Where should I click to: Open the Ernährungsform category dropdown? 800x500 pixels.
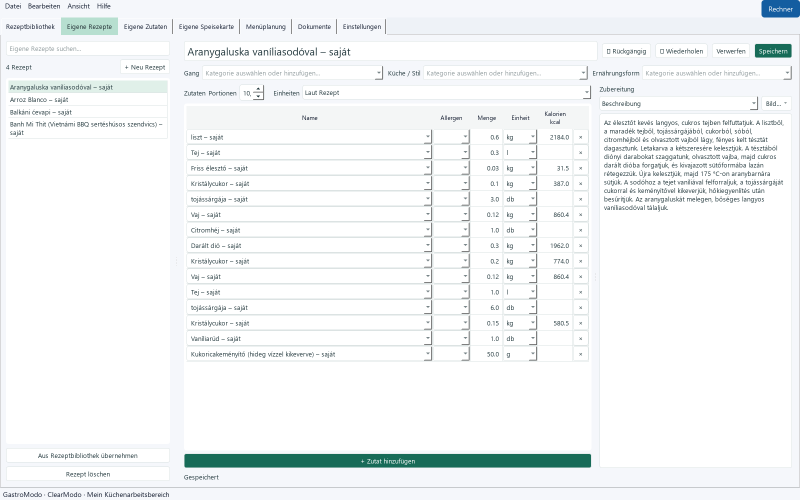coord(787,73)
